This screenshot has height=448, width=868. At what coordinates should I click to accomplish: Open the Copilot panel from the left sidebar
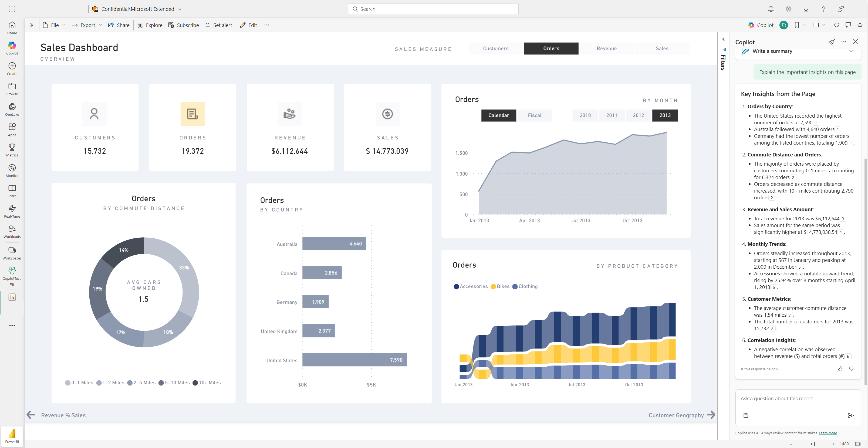[x=12, y=47]
